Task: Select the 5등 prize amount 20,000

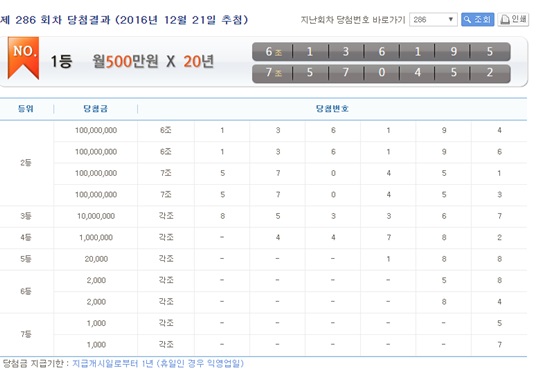Action: pyautogui.click(x=96, y=259)
